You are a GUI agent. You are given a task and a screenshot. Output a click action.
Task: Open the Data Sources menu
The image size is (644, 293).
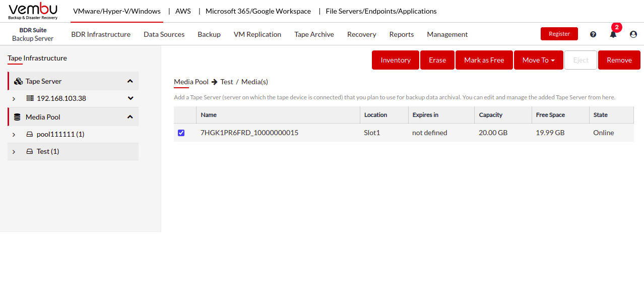pos(164,34)
